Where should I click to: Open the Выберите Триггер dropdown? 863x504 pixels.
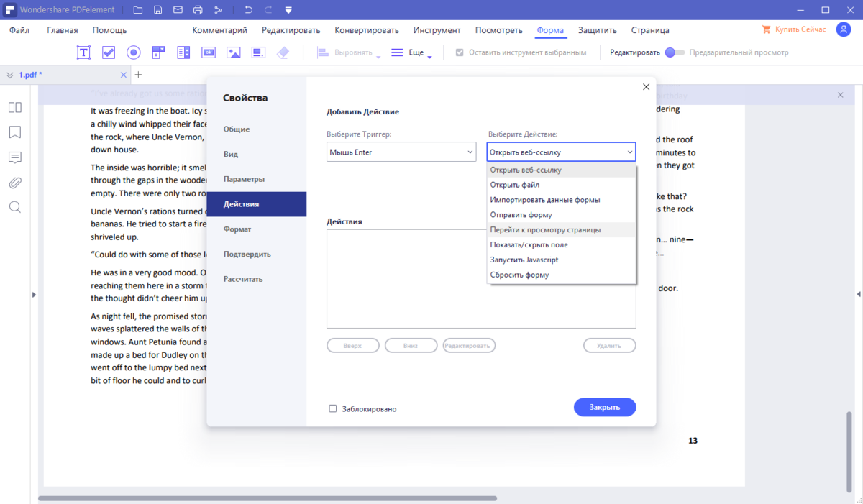point(401,152)
